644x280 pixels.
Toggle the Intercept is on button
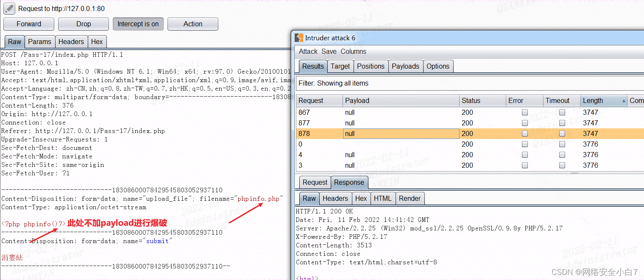point(138,24)
